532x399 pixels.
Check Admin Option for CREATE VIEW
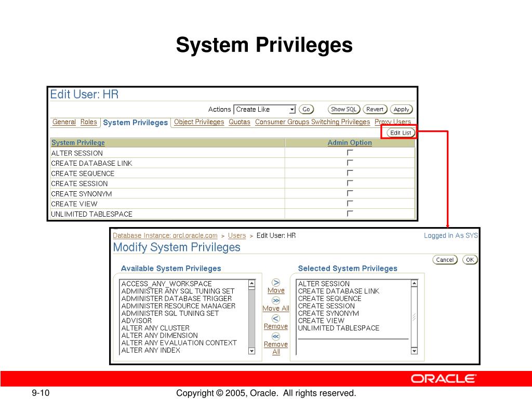[350, 204]
